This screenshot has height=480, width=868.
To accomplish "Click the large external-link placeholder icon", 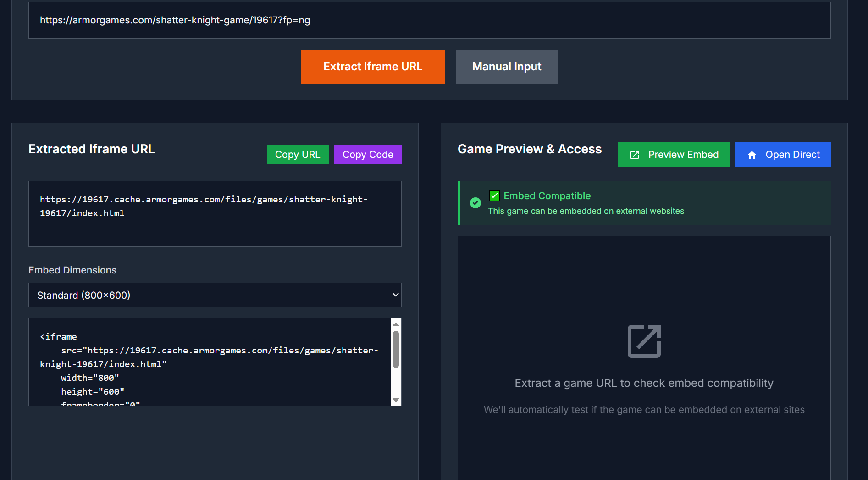I will [644, 341].
